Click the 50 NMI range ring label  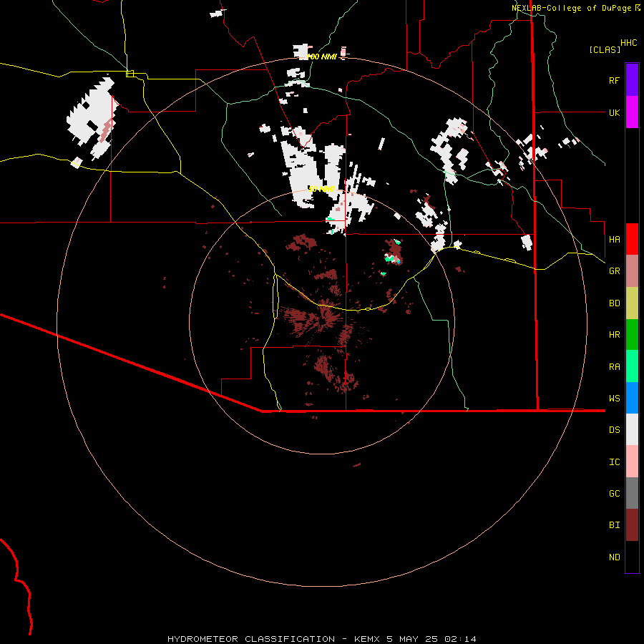click(x=321, y=189)
